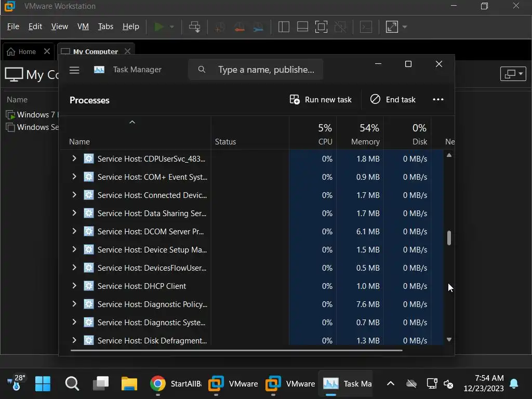Click horizontal scrollbar at bottom of Task Manager
The width and height of the screenshot is (532, 399).
tap(236, 350)
